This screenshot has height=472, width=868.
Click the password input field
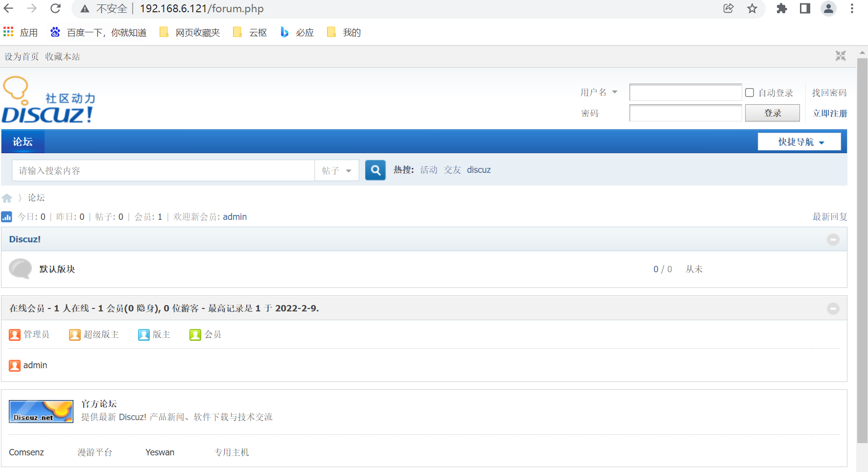[685, 113]
